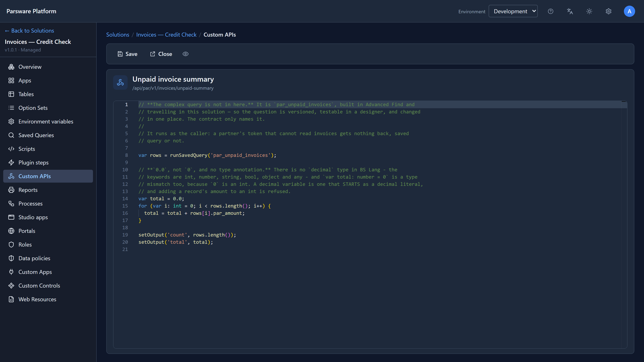Image resolution: width=644 pixels, height=362 pixels.
Task: Open the Solutions breadcrumb
Action: (x=118, y=34)
